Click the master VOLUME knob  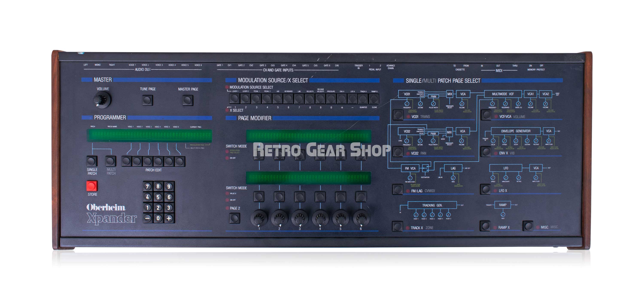(x=102, y=99)
